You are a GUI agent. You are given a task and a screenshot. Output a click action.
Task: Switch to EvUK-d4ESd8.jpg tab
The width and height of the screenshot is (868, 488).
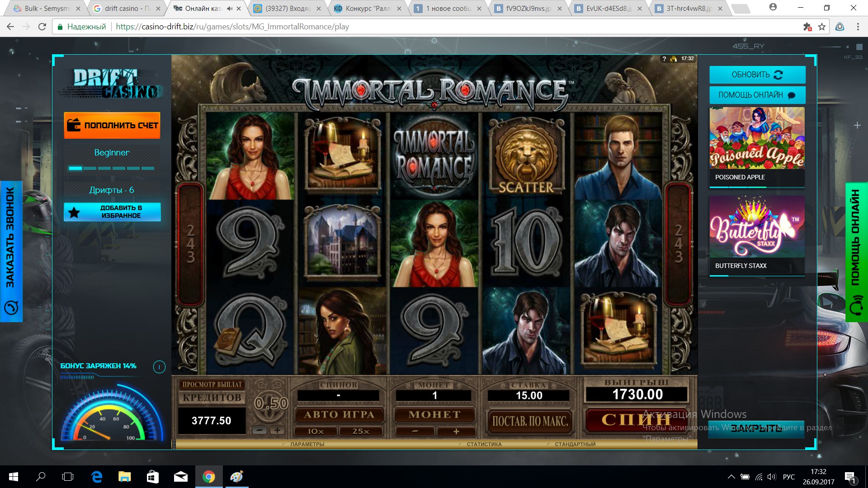(609, 8)
